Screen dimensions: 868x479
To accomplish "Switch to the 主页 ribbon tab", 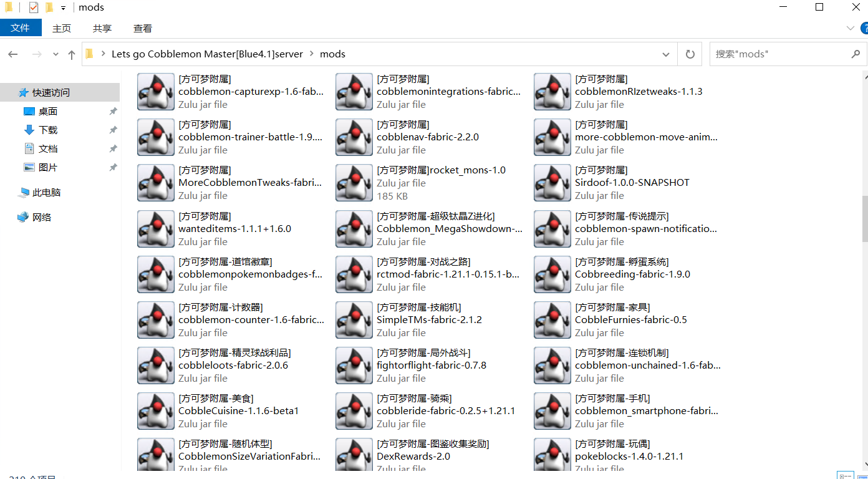I will [62, 28].
